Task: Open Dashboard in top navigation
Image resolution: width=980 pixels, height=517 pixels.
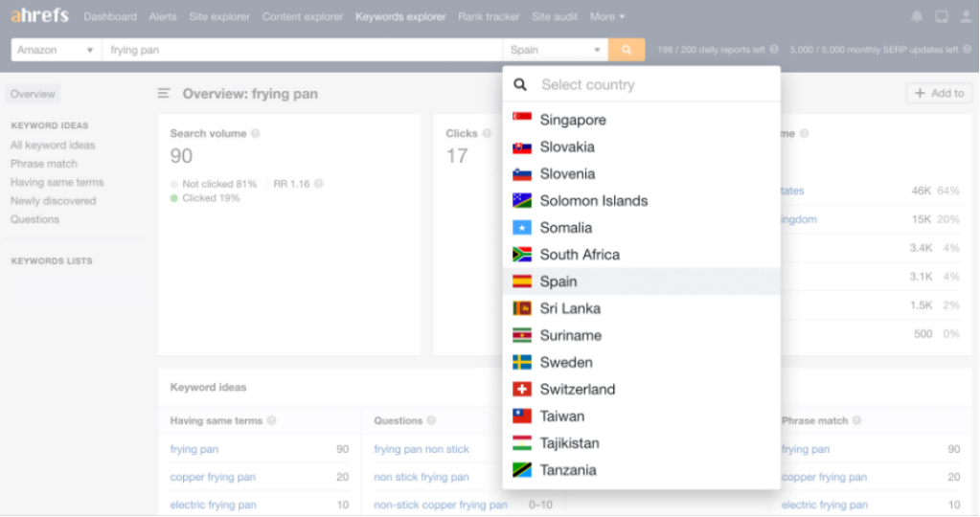Action: tap(110, 17)
